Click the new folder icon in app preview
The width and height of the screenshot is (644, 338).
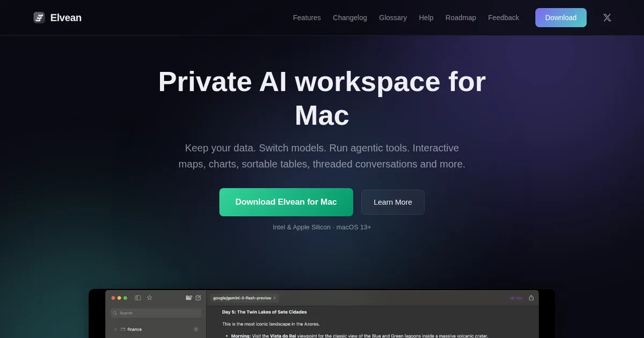(189, 298)
